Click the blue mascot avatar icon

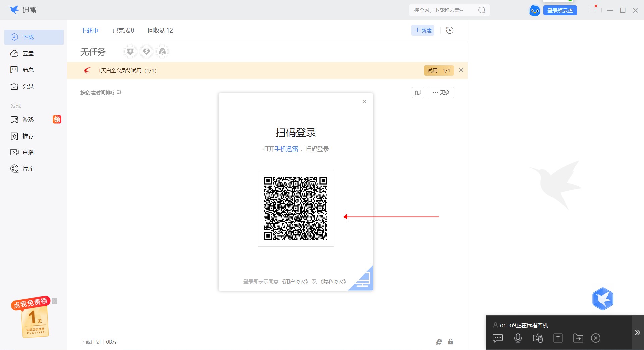(x=535, y=11)
